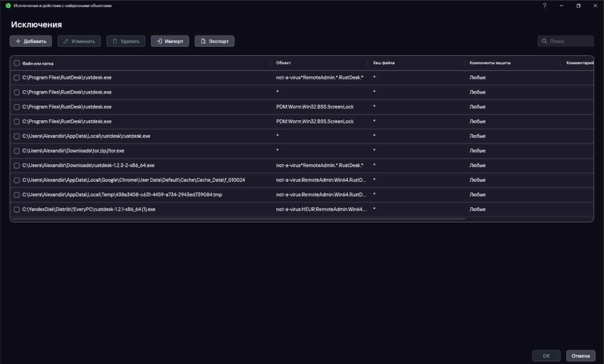Select checkbox for the YandexDisk rustdesk entry
Image resolution: width=604 pixels, height=364 pixels.
point(17,209)
